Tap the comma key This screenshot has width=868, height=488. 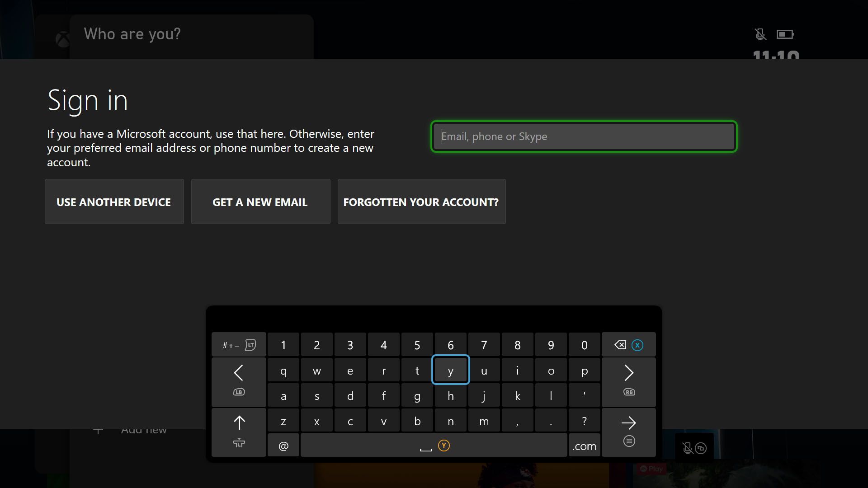518,421
